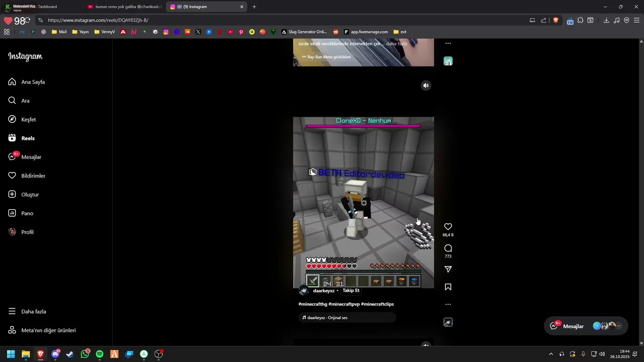Expand caption with daha fazla
Image resolution: width=644 pixels, height=362 pixels.
[396, 44]
